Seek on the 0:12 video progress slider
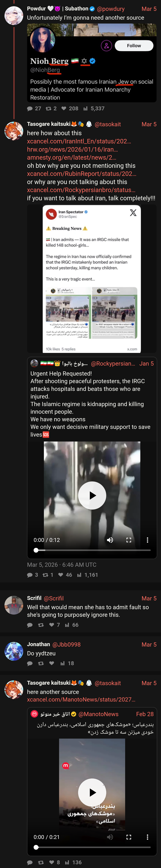 (x=92, y=550)
